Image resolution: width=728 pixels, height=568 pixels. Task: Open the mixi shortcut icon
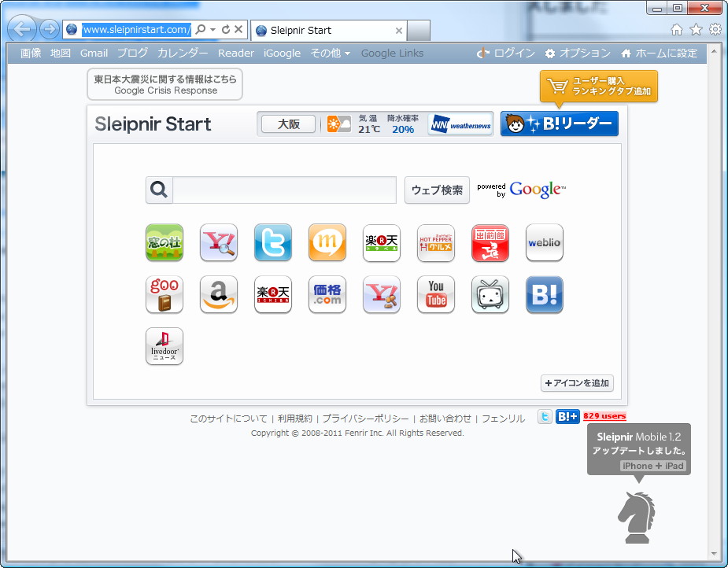(x=327, y=242)
